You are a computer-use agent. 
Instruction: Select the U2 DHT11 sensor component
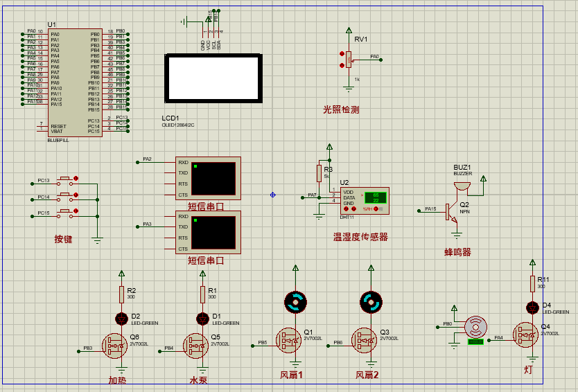click(365, 201)
